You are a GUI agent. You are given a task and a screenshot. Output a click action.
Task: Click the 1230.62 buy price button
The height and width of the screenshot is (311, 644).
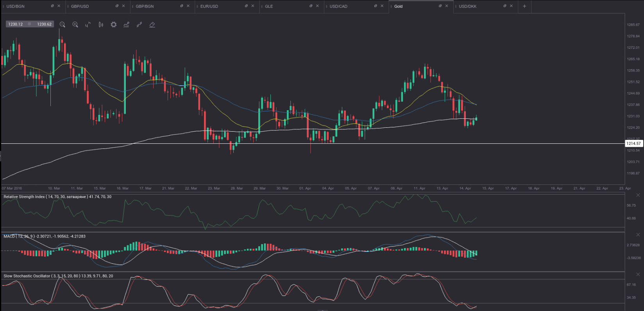[x=44, y=24]
